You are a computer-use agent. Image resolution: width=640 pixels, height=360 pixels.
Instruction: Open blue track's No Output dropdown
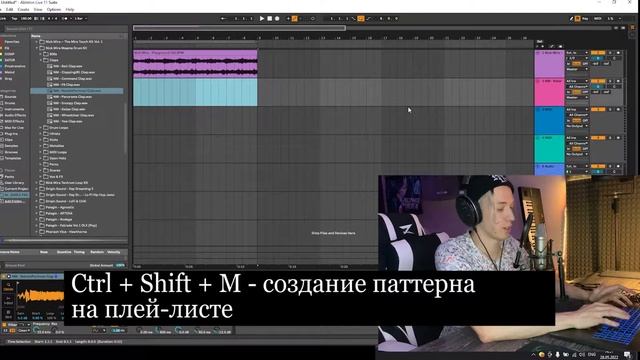pos(577,126)
